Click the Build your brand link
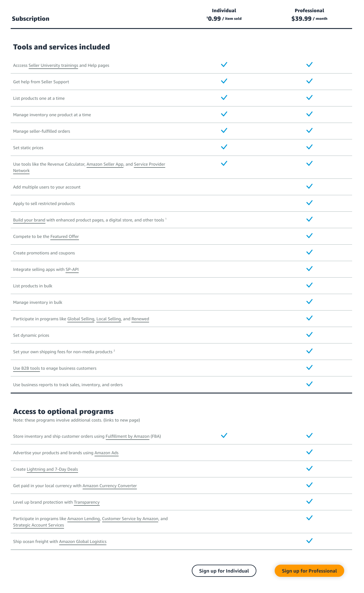Screen dimensions: 364x593 tap(29, 220)
